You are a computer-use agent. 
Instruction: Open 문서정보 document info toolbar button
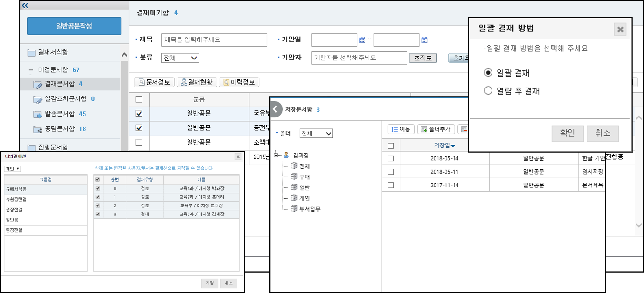coord(154,82)
